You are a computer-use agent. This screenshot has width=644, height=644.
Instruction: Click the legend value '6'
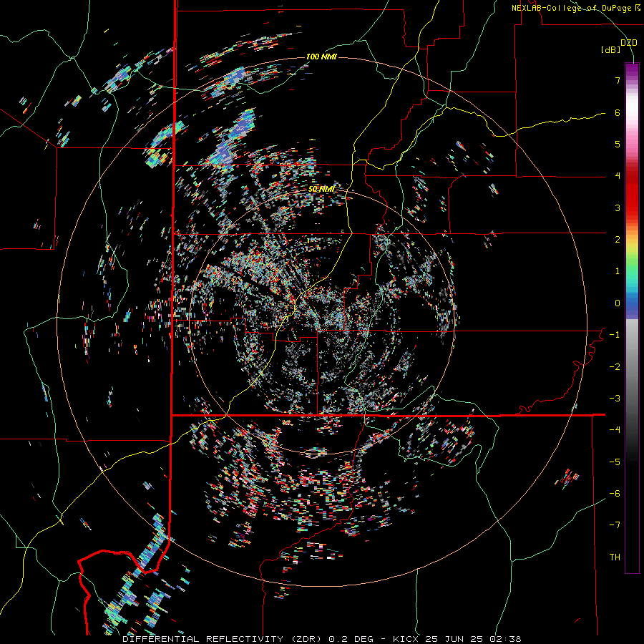click(x=618, y=112)
